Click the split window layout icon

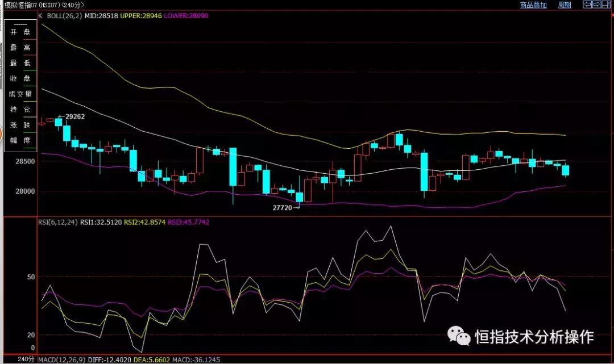[605, 5]
